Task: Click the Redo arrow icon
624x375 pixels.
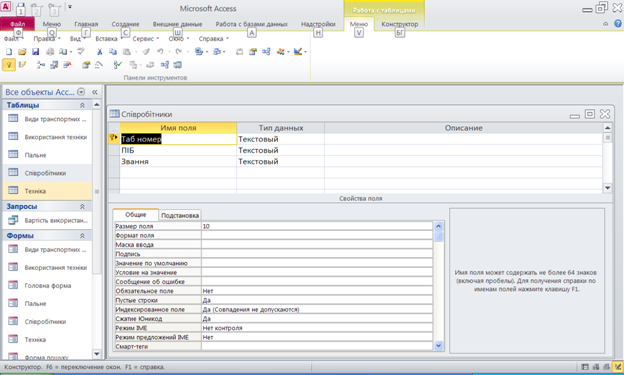Action: click(x=178, y=52)
